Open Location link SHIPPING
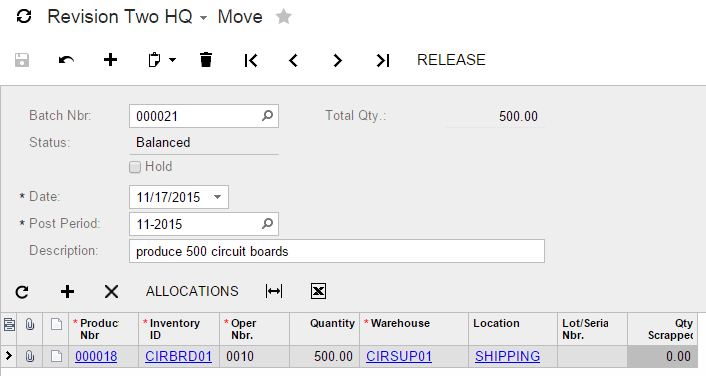Image resolution: width=706 pixels, height=376 pixels. [x=507, y=357]
